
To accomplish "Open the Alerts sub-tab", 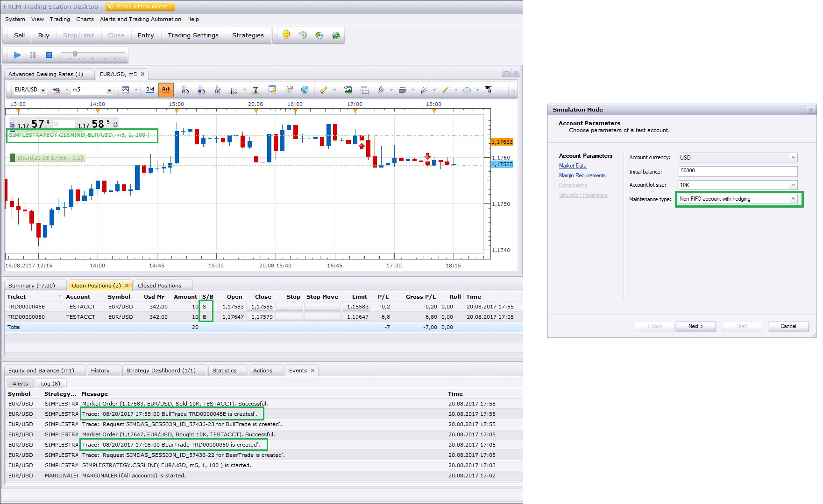I will click(20, 384).
